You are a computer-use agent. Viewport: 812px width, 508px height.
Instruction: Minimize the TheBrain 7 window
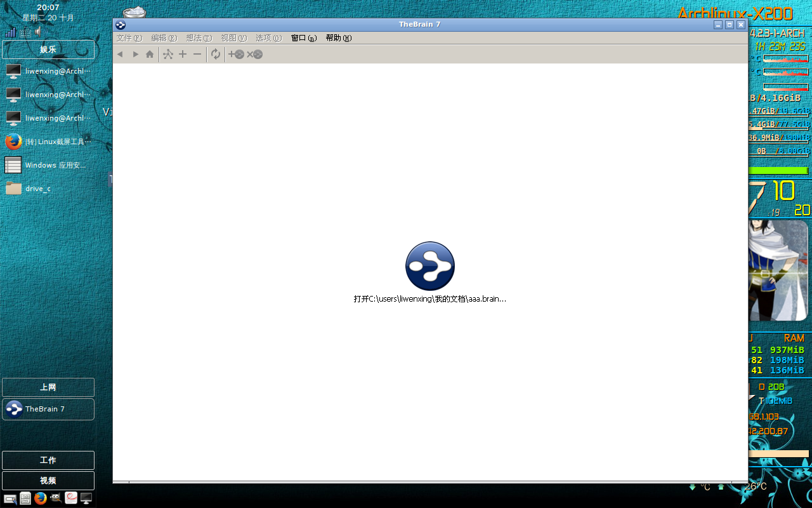click(718, 25)
